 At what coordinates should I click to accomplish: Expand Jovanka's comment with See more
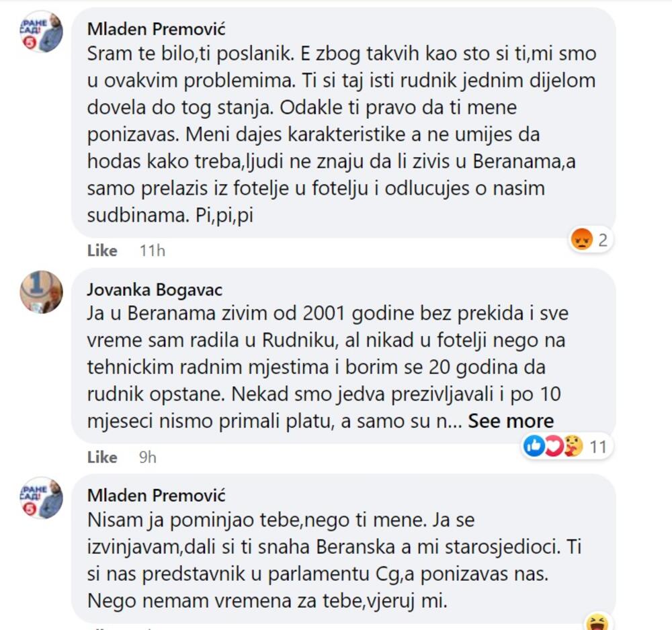[x=511, y=421]
